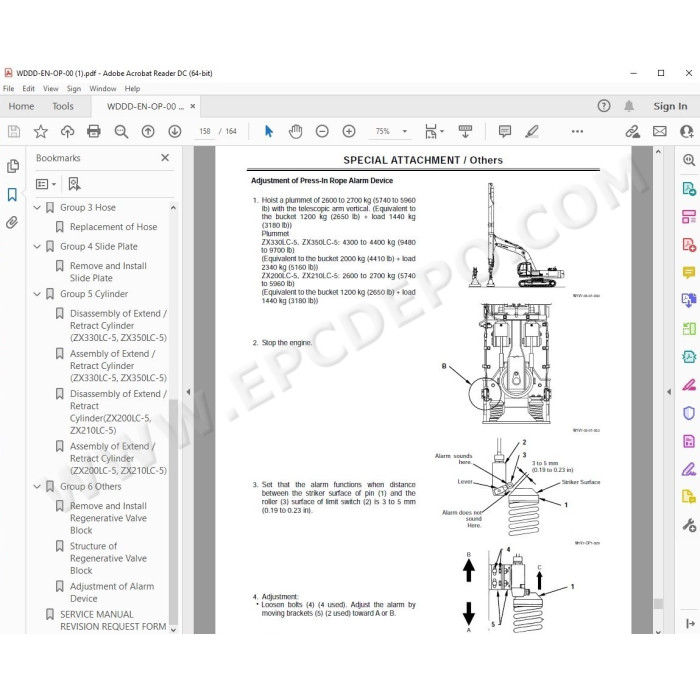Open more tools wrench icon in right pane
Image resolution: width=700 pixels, height=700 pixels.
(689, 525)
